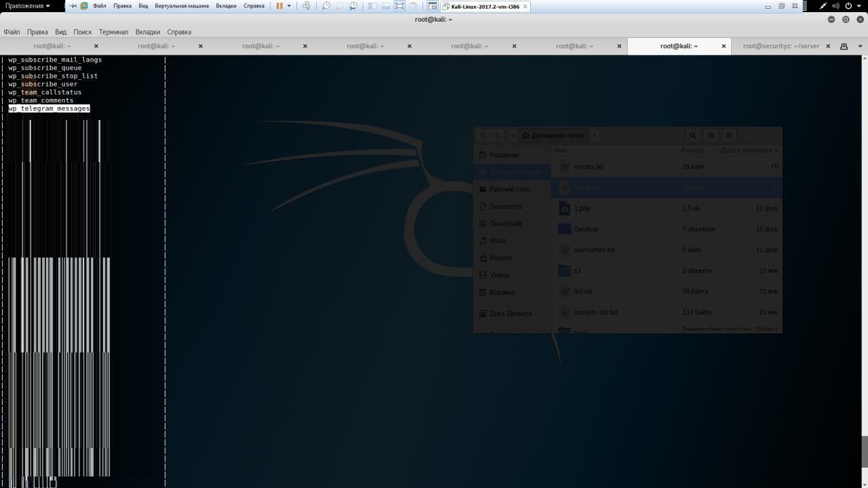Click the green VMware workstation icon

[84, 5]
